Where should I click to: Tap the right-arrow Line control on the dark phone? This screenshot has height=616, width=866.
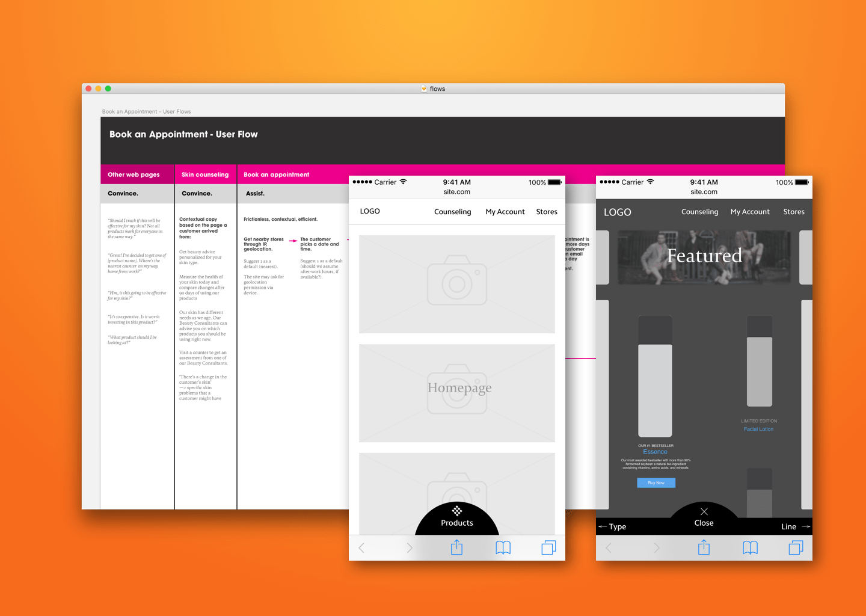[x=796, y=526]
